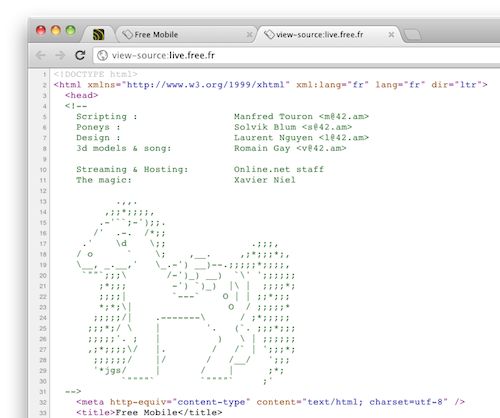This screenshot has width=500, height=418.
Task: Click the '3d models & song:' label
Action: click(123, 148)
